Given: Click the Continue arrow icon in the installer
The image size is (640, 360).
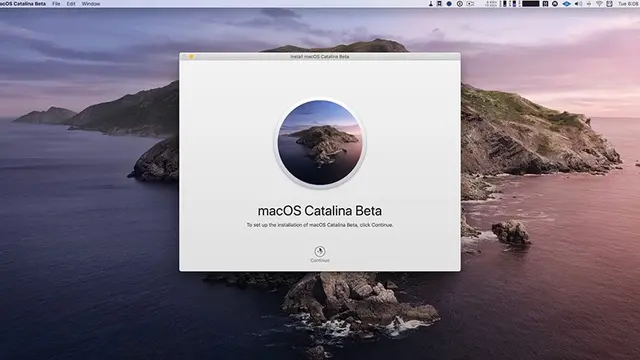Looking at the screenshot, I should [320, 251].
